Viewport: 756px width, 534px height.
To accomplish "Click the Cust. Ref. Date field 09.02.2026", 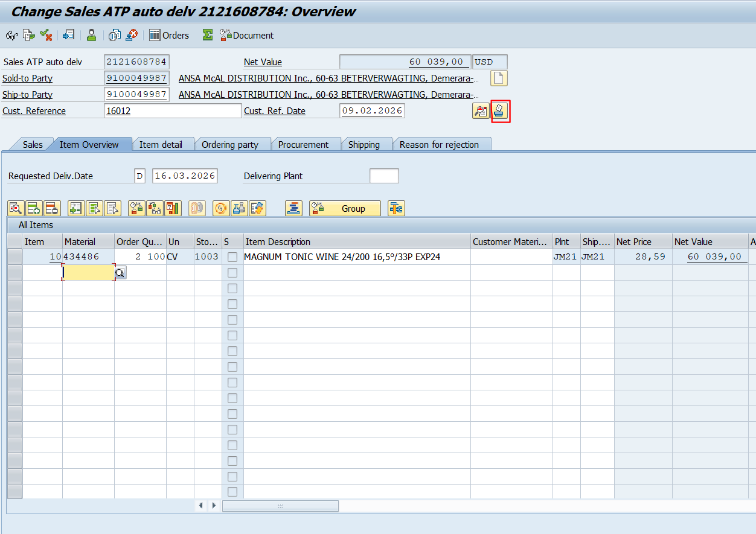I will [x=372, y=111].
